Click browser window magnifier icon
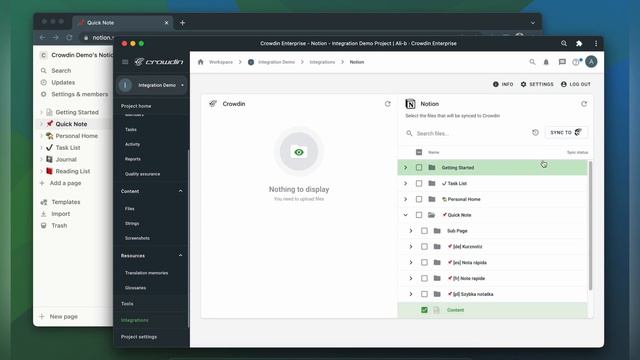Screen dimensions: 640x360 [x=564, y=43]
